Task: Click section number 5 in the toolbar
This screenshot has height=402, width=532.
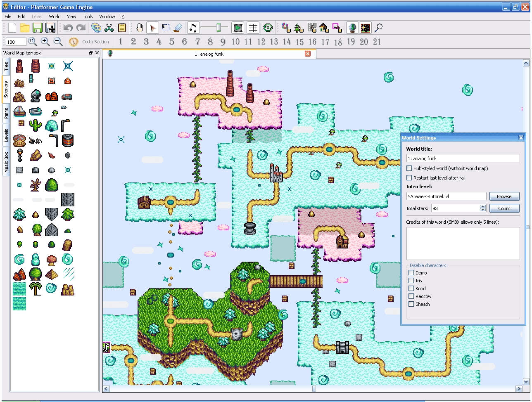Action: [x=171, y=41]
